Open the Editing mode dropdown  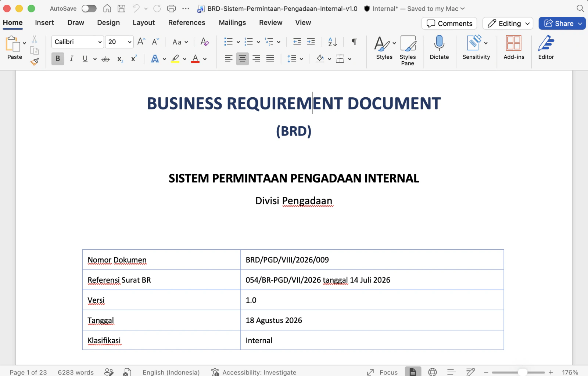508,23
